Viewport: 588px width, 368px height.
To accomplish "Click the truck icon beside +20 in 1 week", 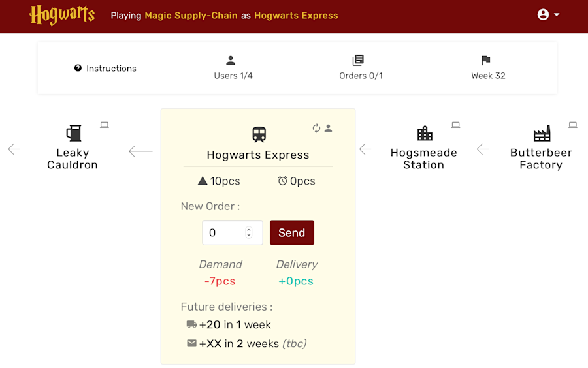I will click(x=191, y=324).
